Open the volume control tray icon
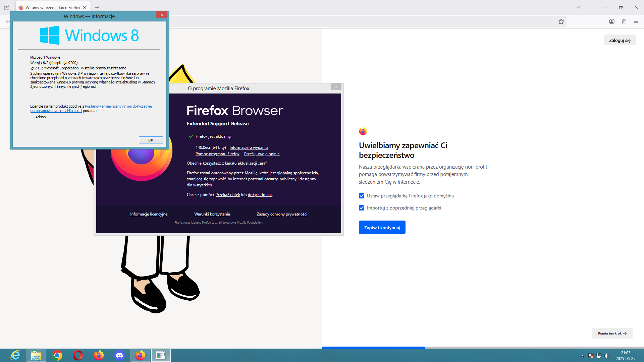The width and height of the screenshot is (644, 362). [607, 356]
